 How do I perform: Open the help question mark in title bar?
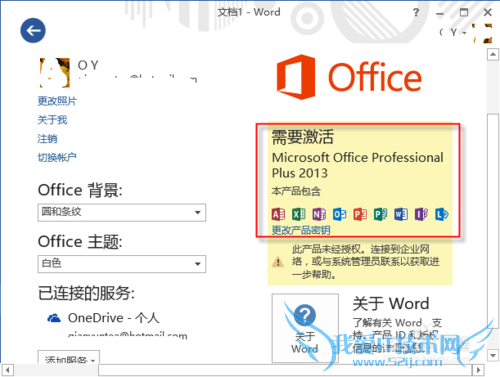(416, 13)
